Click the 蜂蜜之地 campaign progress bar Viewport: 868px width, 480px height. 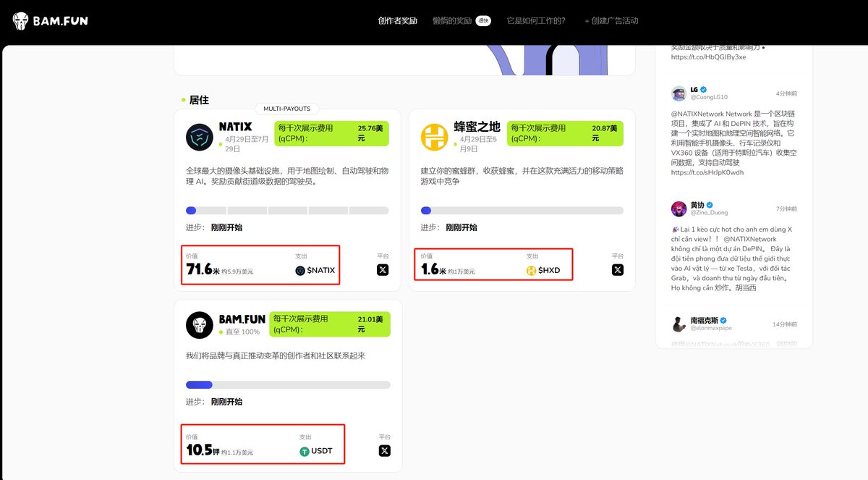[x=522, y=211]
